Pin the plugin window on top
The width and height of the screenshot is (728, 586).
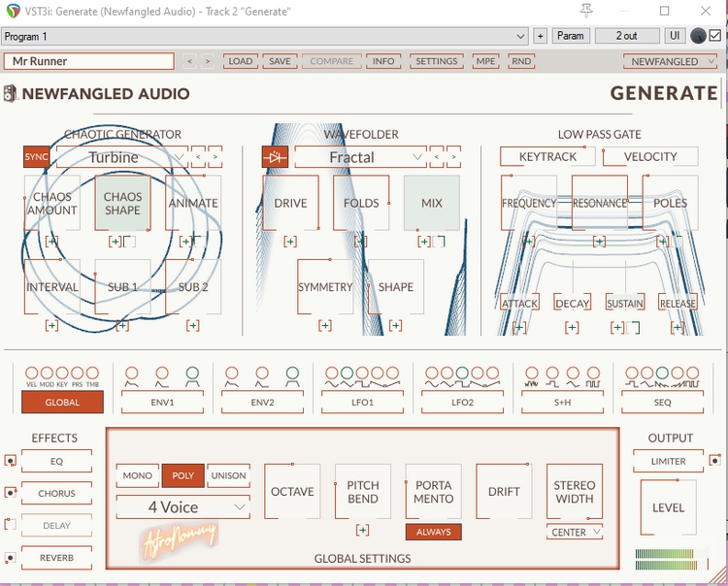[586, 11]
